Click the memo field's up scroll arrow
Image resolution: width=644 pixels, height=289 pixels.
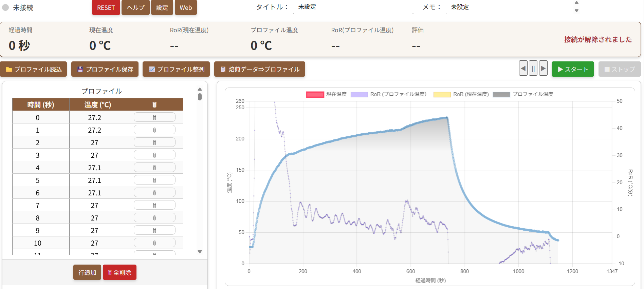click(576, 3)
